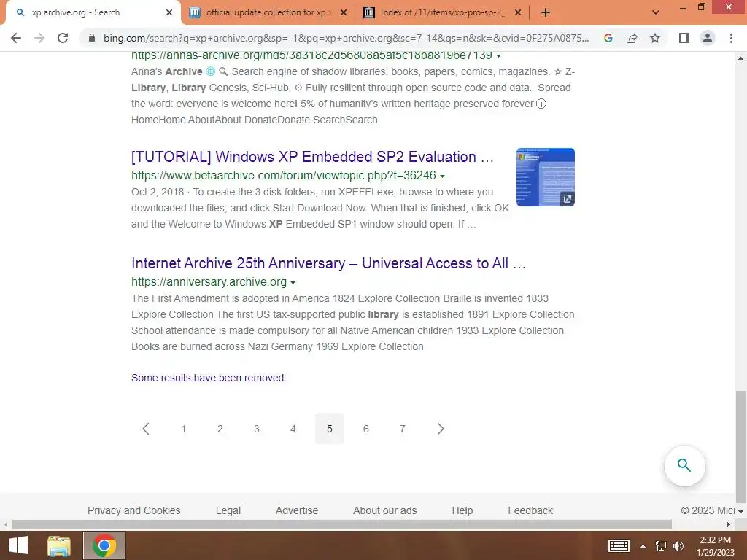Select current results page 5

click(330, 429)
